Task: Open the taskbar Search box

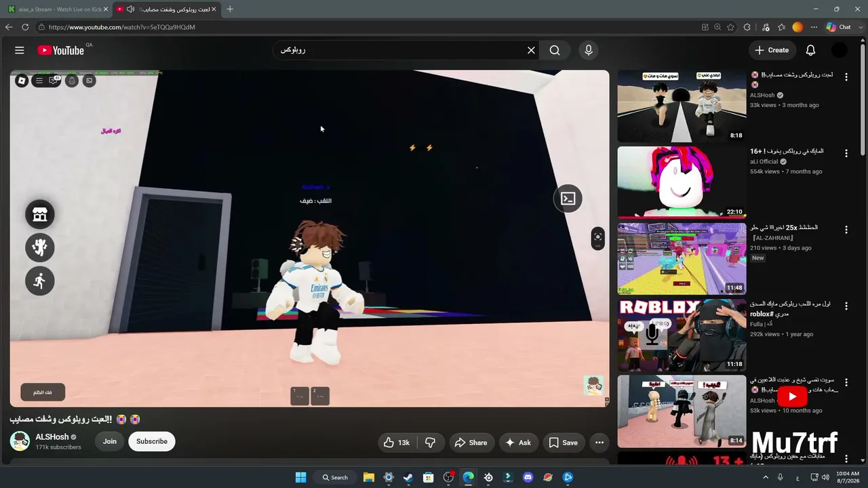Action: (x=335, y=477)
